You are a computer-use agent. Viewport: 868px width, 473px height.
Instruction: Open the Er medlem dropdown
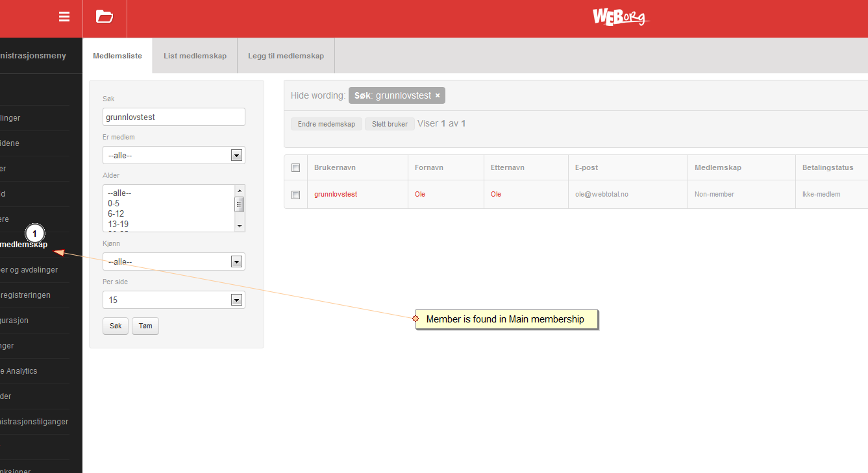(x=174, y=155)
